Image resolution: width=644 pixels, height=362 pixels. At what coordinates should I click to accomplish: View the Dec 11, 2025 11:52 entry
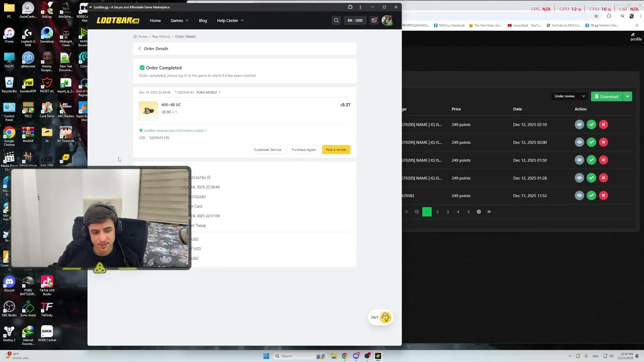tap(579, 196)
